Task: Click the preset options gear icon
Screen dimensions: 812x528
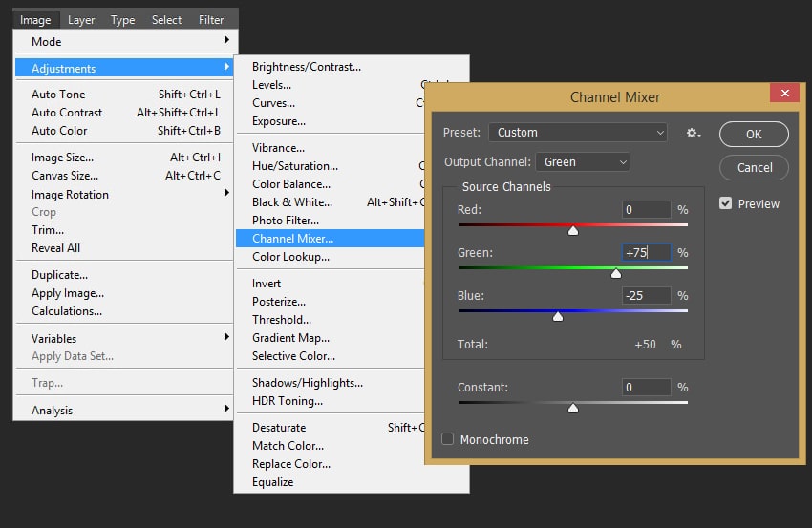Action: [x=694, y=133]
